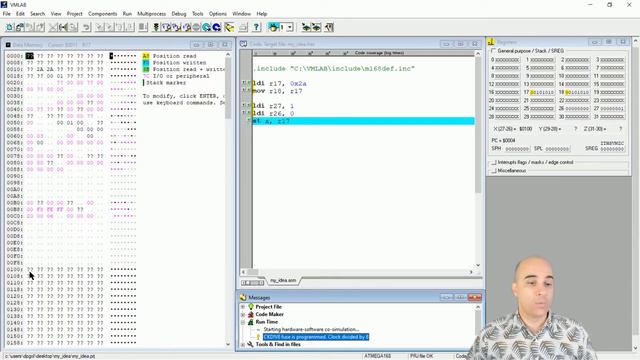Open the File menu

click(7, 13)
